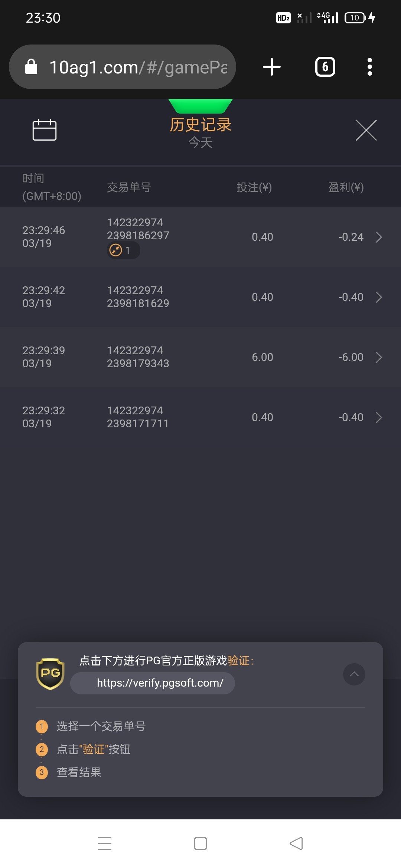This screenshot has height=868, width=401.
Task: Expand details for the 23:29:42 record
Action: pos(379,297)
